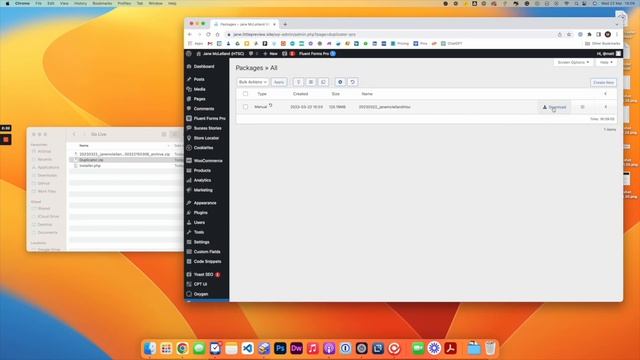Open Media library in sidebar
This screenshot has width=640, height=360.
[199, 89]
